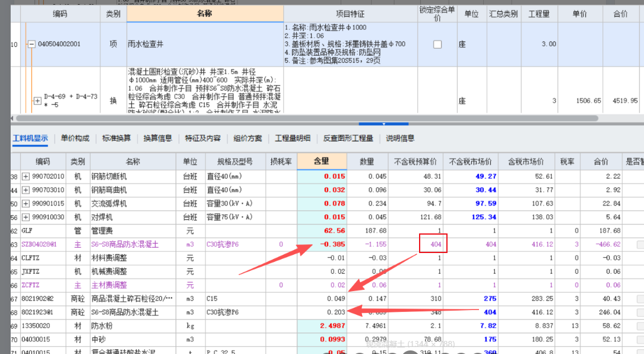This screenshot has height=354, width=644.
Task: Select the 材料费调整 row name
Action: point(133,258)
